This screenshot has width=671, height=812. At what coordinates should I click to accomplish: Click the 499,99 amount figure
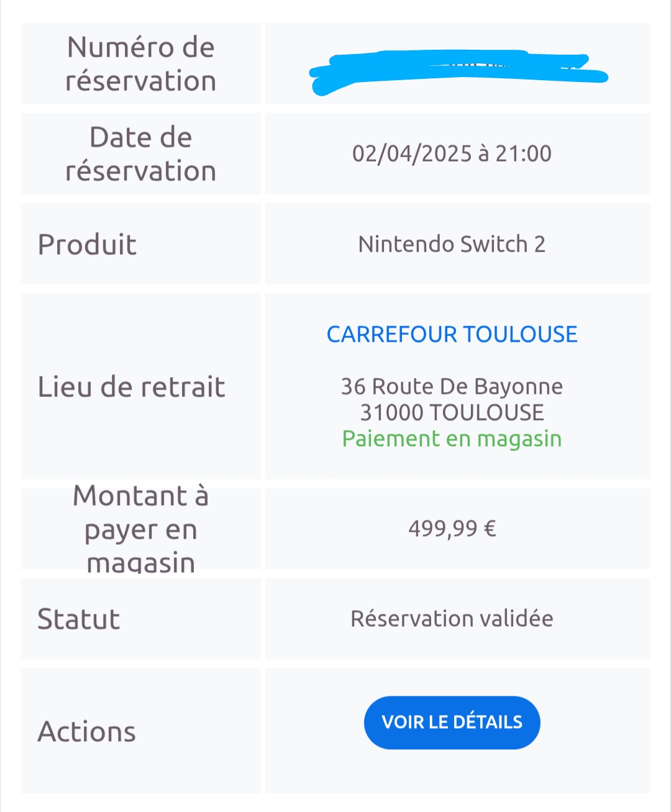[443, 529]
